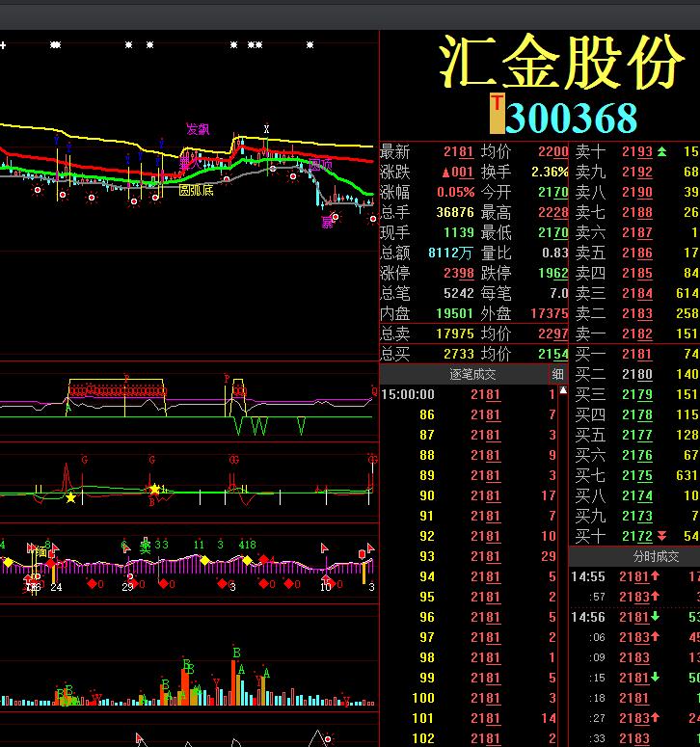Select 买七 bid row at 2175
This screenshot has height=747, width=700.
pyautogui.click(x=636, y=475)
